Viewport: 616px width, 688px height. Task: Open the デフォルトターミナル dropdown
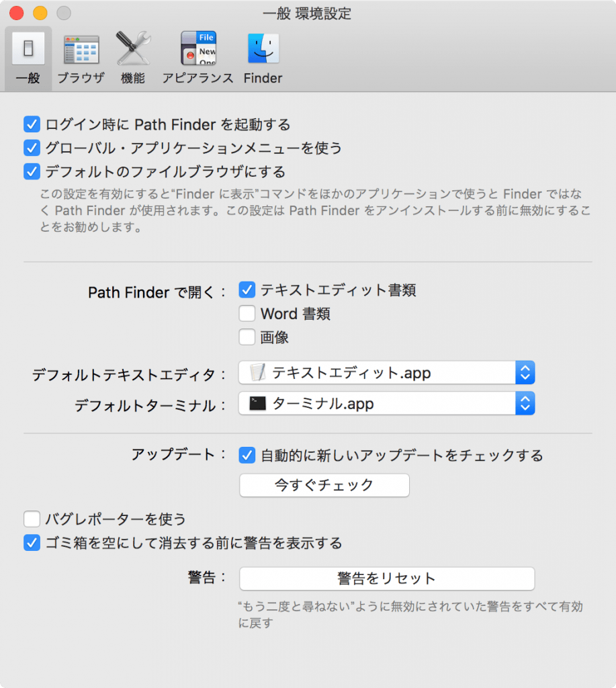pyautogui.click(x=386, y=403)
